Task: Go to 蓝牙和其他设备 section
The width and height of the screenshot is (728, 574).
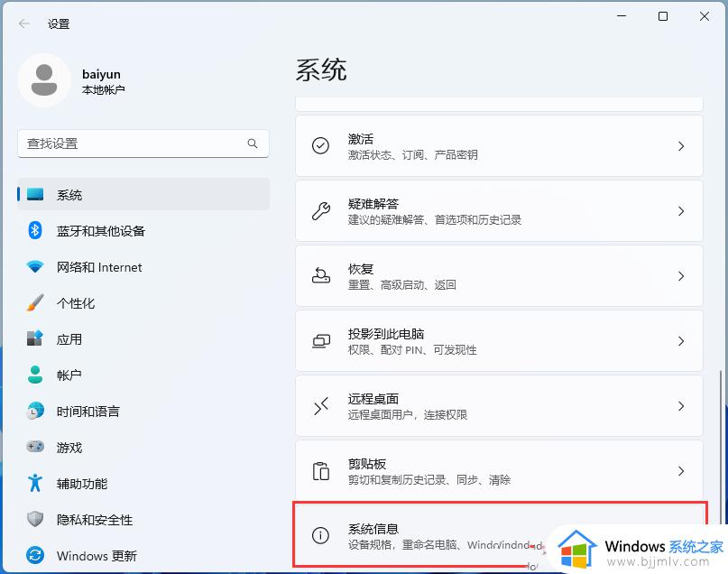Action: click(143, 230)
